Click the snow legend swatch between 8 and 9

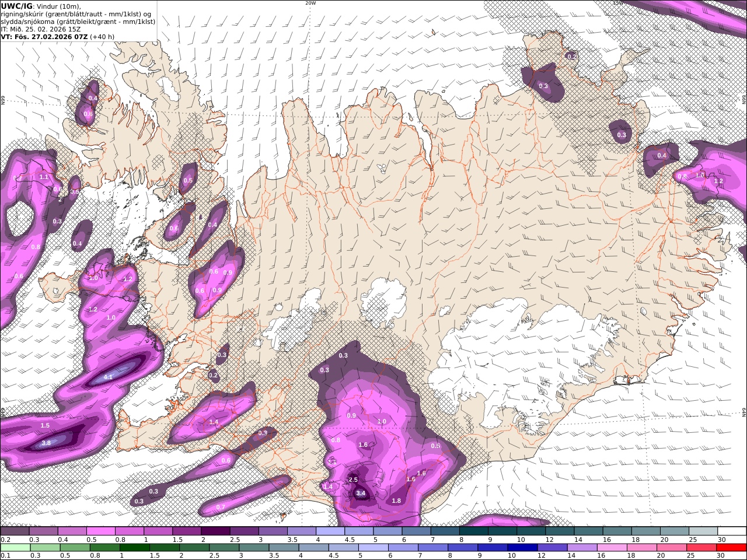click(474, 531)
